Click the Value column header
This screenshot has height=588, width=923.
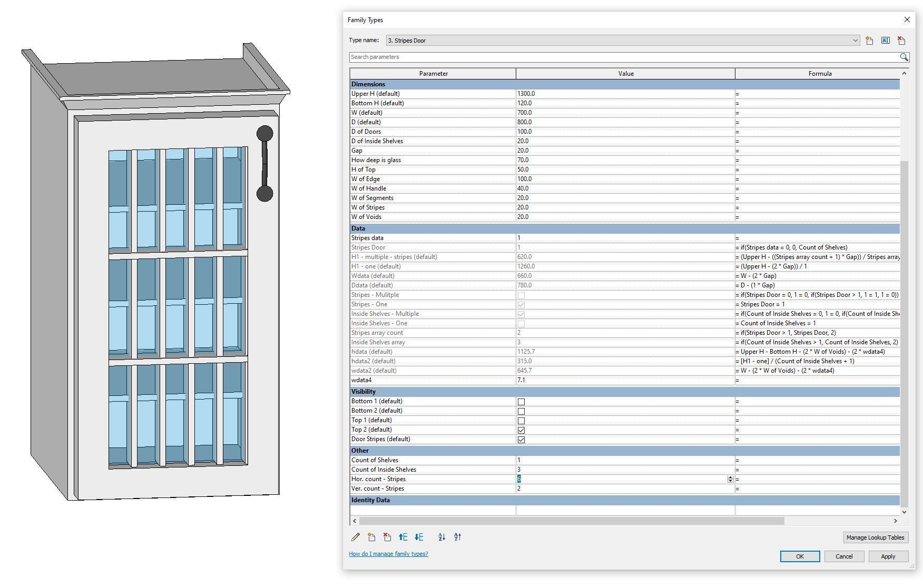[625, 74]
